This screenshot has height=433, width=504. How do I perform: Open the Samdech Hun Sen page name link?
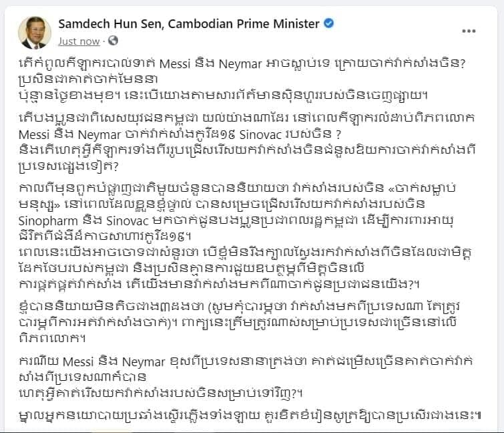[x=189, y=23]
